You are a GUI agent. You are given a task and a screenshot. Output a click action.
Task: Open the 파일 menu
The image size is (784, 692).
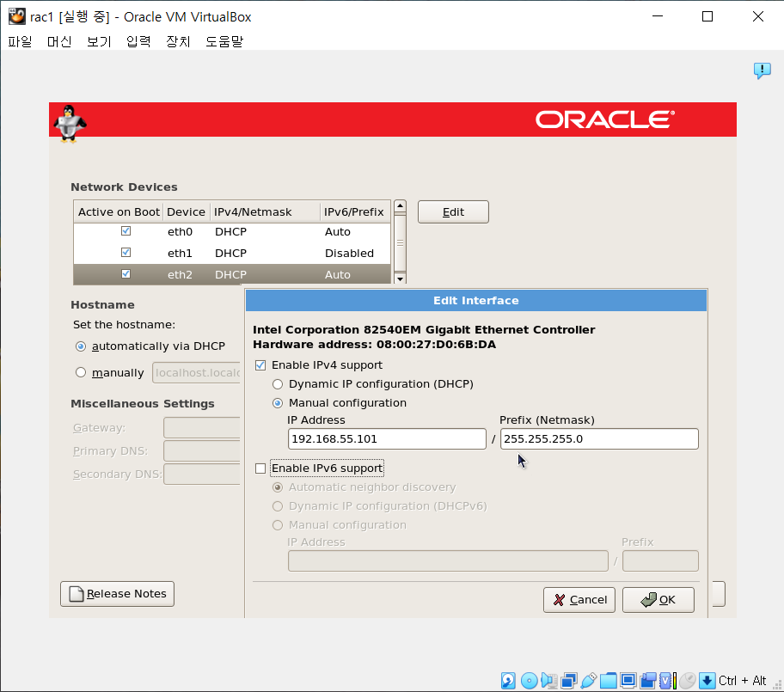(x=20, y=41)
